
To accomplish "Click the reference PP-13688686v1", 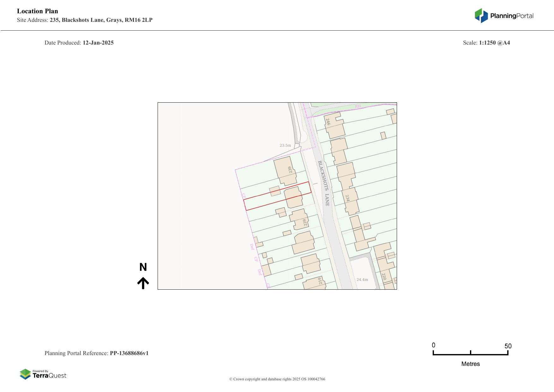I will (129, 353).
